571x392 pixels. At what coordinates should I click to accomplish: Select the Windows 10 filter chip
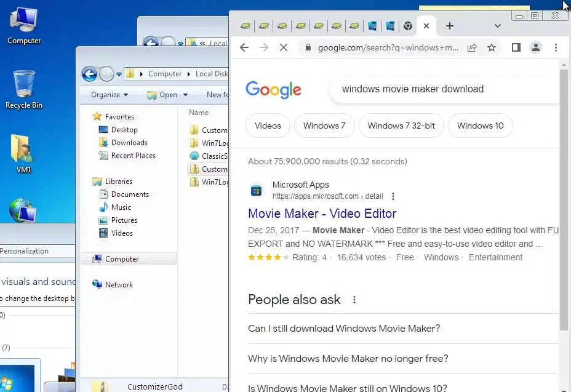click(481, 126)
